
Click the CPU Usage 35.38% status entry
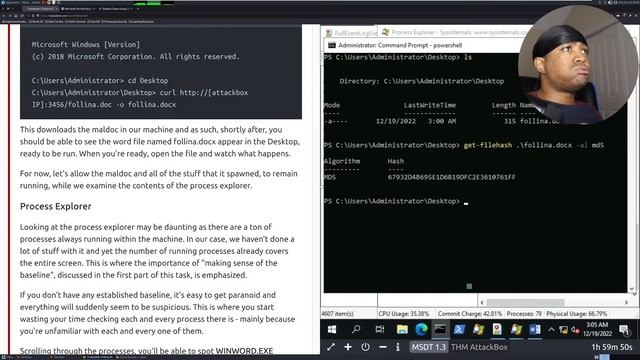(404, 314)
